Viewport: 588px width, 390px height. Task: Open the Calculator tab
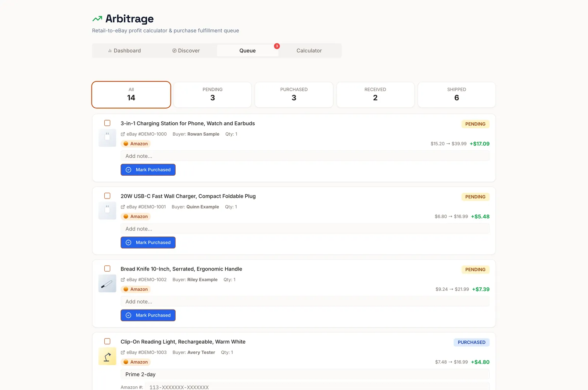tap(309, 51)
